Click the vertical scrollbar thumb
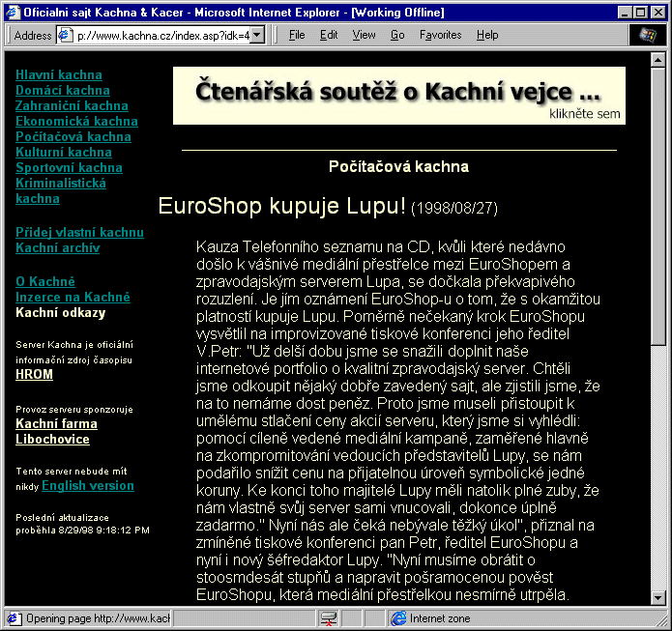 click(x=657, y=206)
